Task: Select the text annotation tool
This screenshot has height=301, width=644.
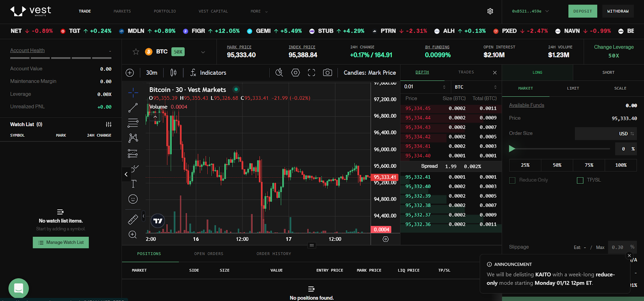Action: (x=134, y=184)
